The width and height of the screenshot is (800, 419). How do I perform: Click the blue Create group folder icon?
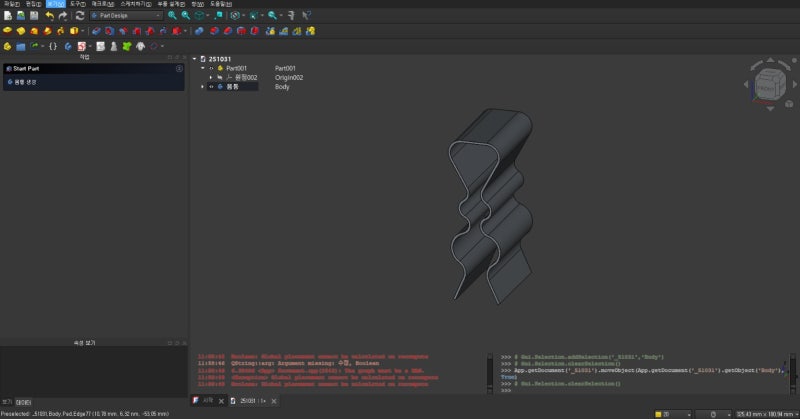[21, 46]
